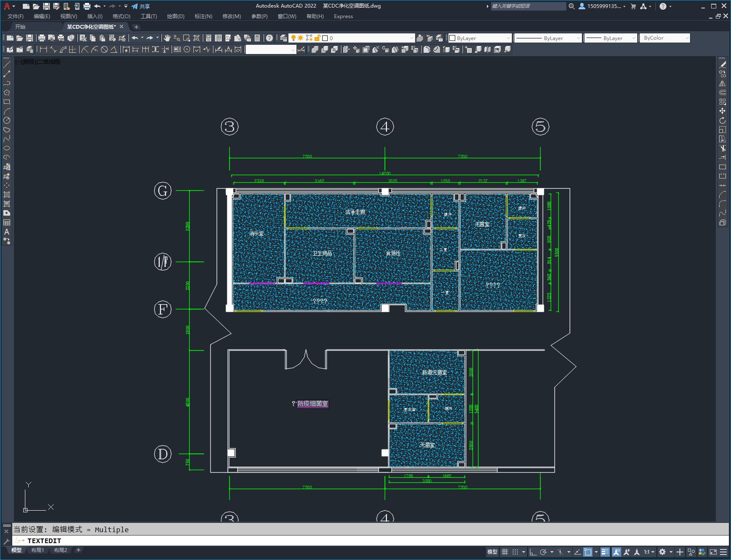Image resolution: width=731 pixels, height=560 pixels.
Task: Select the Rotate tool
Action: tap(723, 120)
